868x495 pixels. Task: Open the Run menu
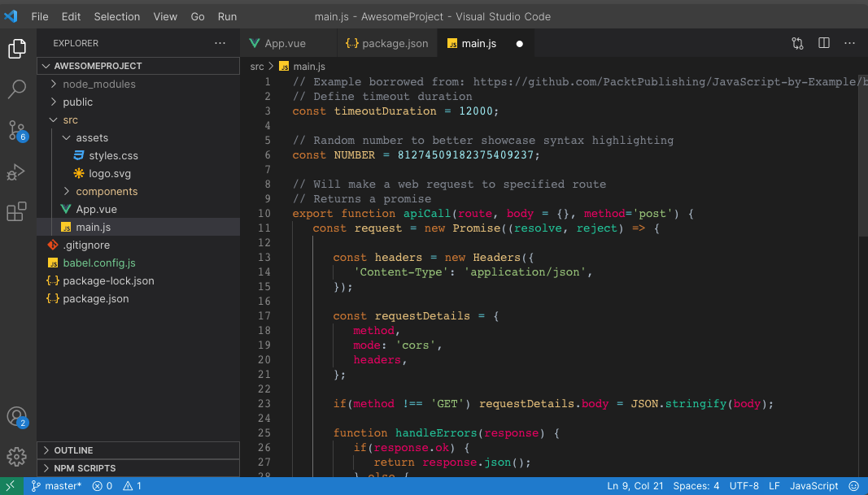(x=227, y=16)
